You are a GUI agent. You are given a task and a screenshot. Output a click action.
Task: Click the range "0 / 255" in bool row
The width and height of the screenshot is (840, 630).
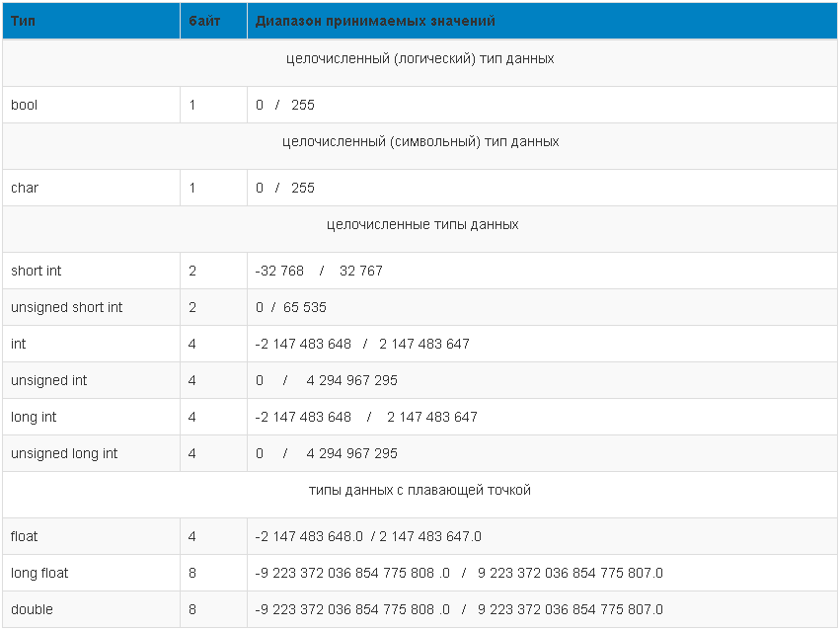pyautogui.click(x=285, y=105)
